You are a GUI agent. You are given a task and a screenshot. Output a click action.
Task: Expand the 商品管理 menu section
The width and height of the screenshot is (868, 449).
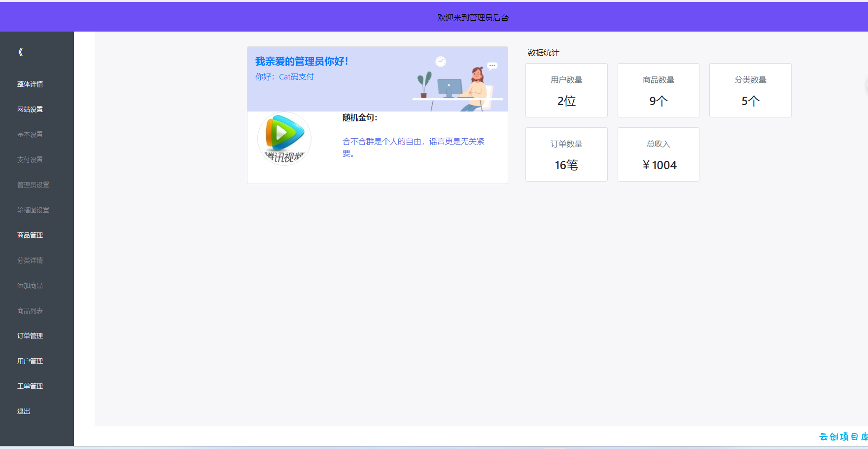[30, 235]
